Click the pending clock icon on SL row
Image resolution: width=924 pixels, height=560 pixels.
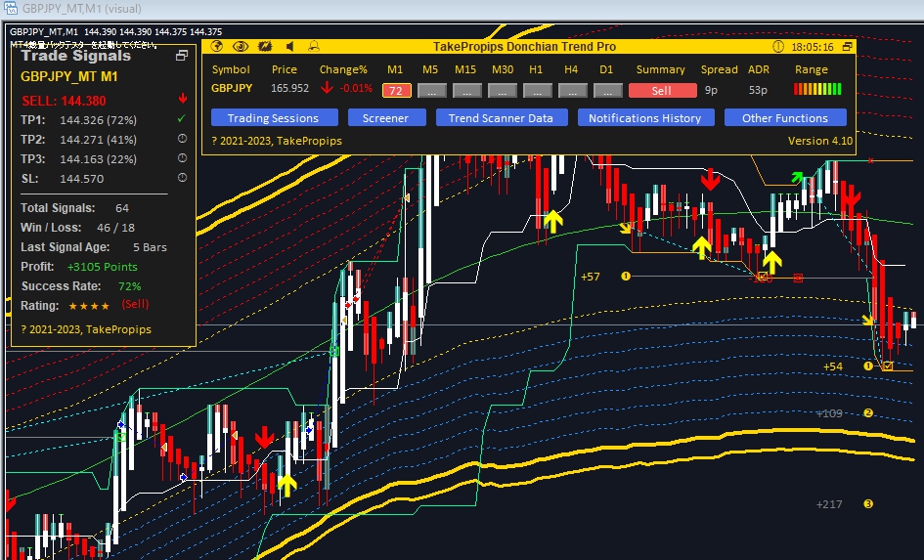[182, 177]
